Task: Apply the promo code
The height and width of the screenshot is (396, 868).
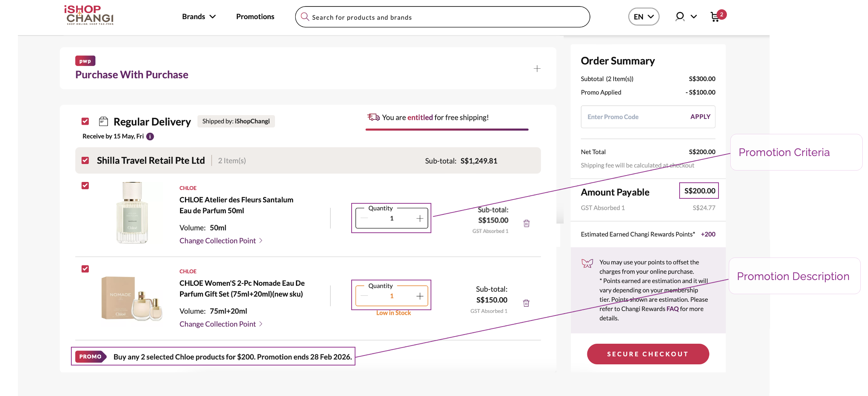Action: [700, 117]
